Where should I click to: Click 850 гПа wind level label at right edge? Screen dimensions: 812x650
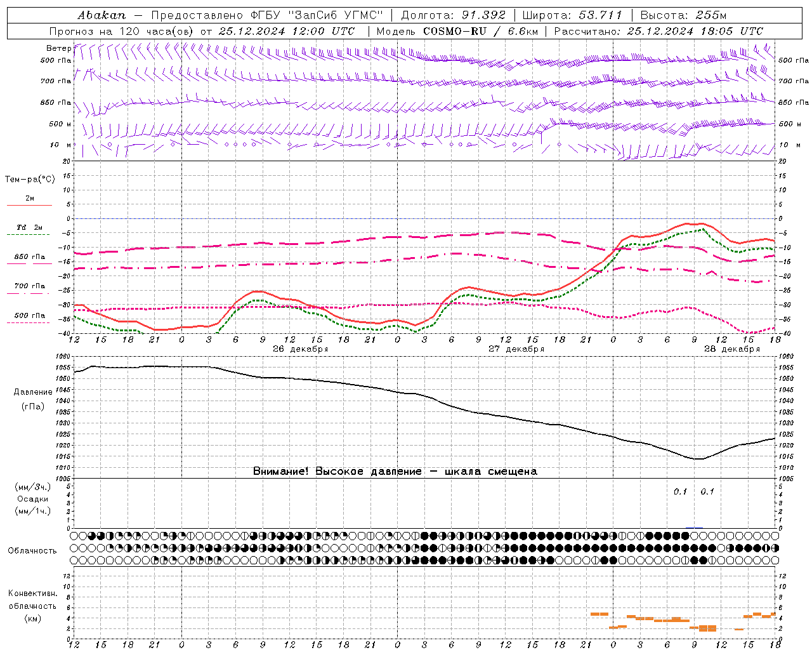794,102
